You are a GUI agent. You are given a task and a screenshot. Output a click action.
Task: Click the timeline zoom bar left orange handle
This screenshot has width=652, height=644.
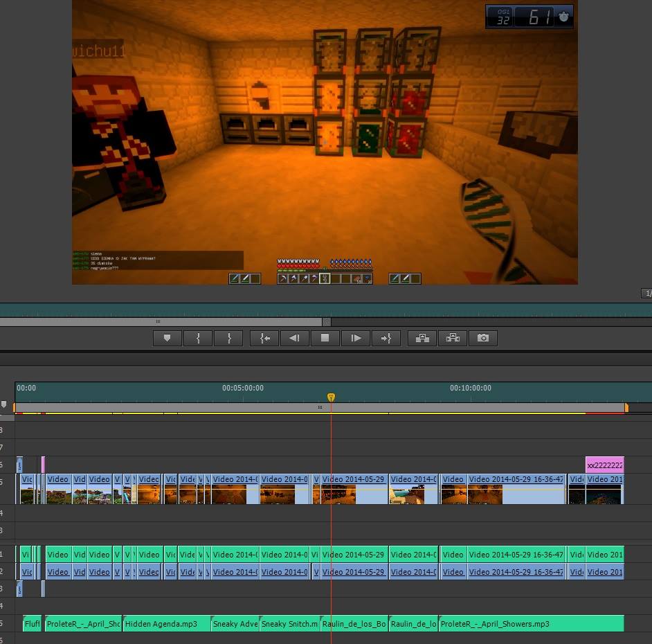[15, 408]
